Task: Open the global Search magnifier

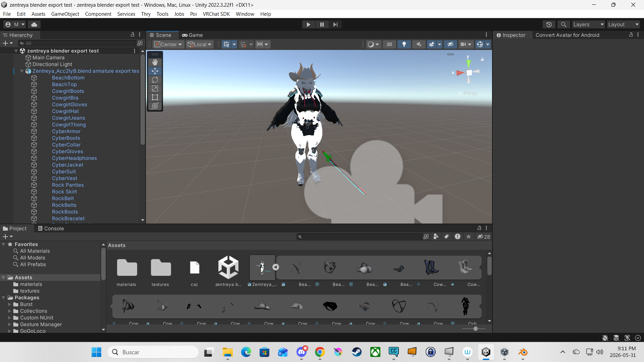Action: click(x=564, y=24)
